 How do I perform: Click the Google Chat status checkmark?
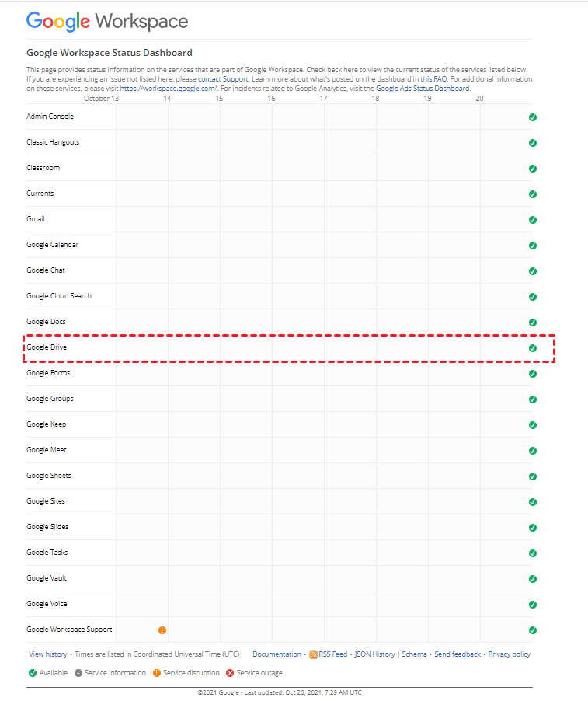pyautogui.click(x=533, y=271)
